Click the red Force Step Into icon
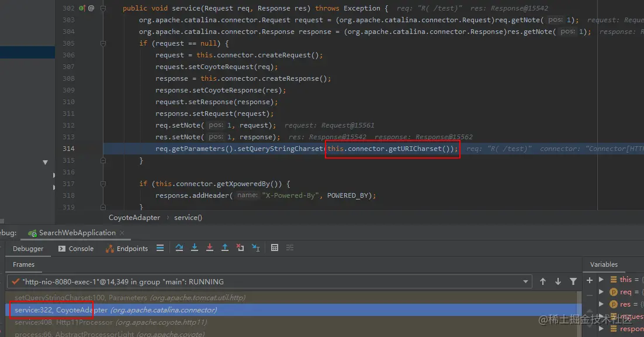The width and height of the screenshot is (644, 337). 209,248
